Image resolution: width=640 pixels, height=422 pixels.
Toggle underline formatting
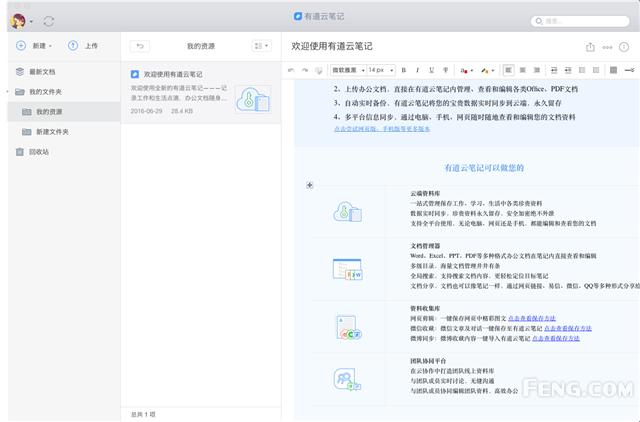[x=431, y=70]
